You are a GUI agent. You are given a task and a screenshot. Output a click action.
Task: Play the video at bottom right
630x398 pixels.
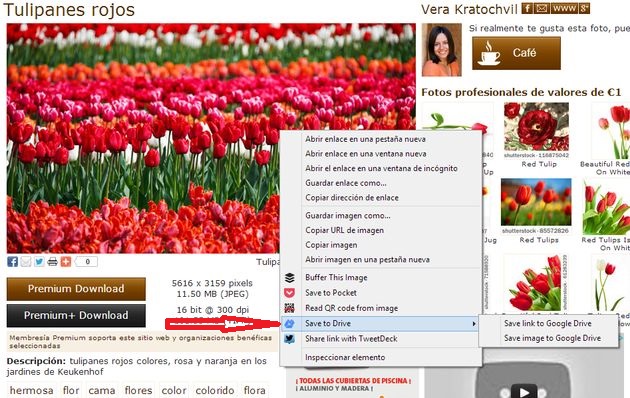(524, 392)
